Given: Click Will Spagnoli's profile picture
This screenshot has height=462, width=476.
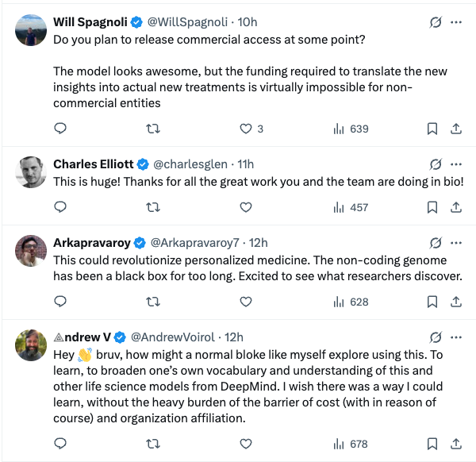Looking at the screenshot, I should tap(31, 30).
